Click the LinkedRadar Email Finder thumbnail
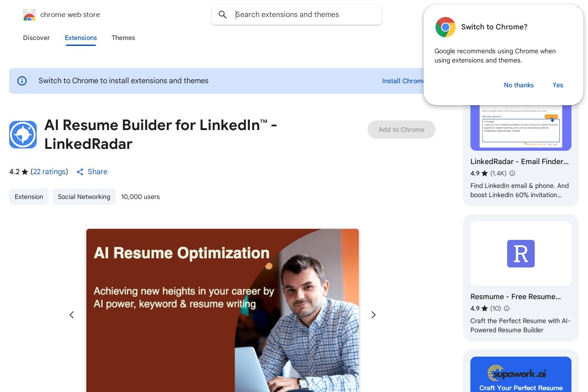588x392 pixels. tap(521, 128)
